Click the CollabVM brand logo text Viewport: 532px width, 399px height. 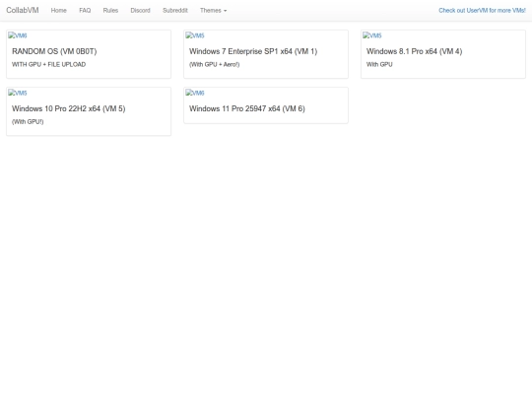coord(23,10)
